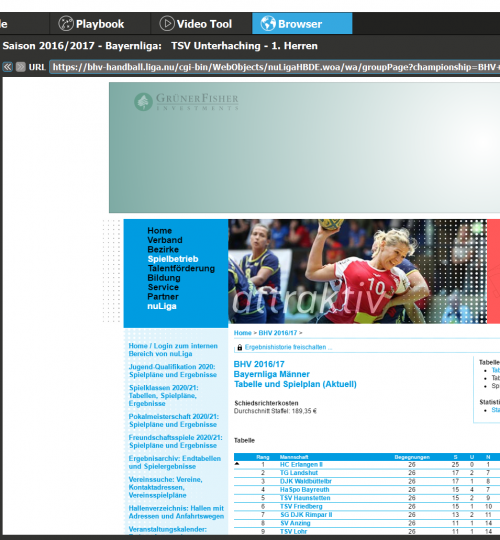Click the BHV 2016/17 breadcrumb link

278,333
